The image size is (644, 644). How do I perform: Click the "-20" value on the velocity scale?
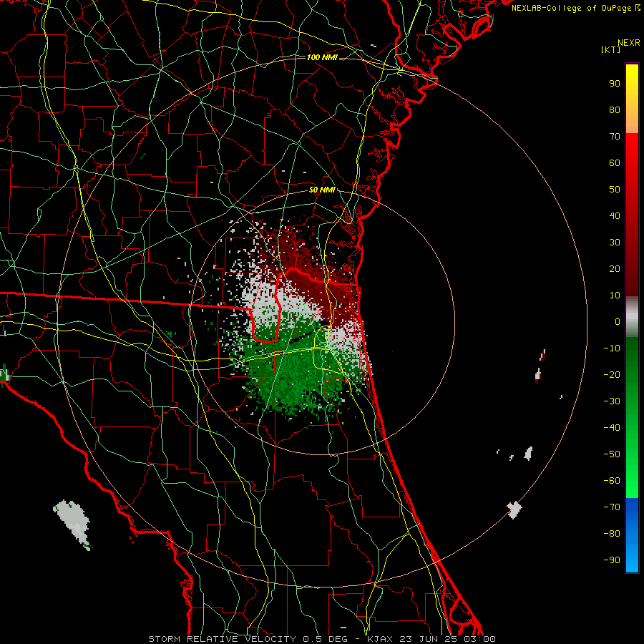coord(612,375)
